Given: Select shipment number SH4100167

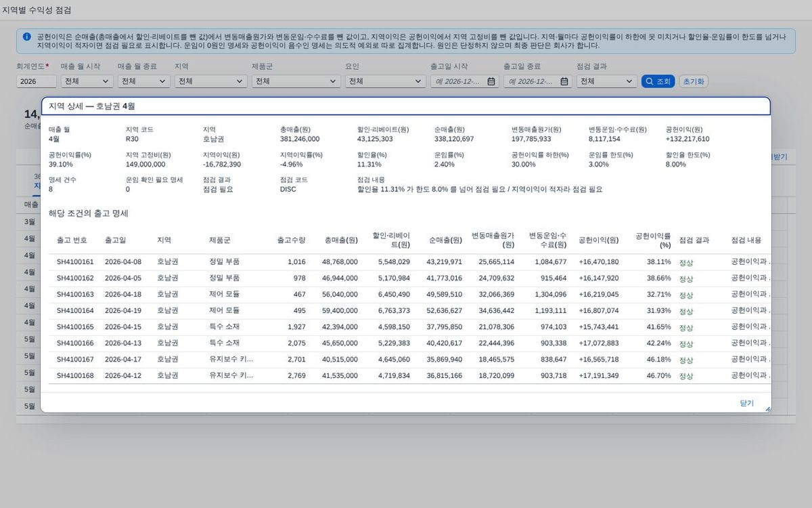Looking at the screenshot, I should (x=75, y=359).
